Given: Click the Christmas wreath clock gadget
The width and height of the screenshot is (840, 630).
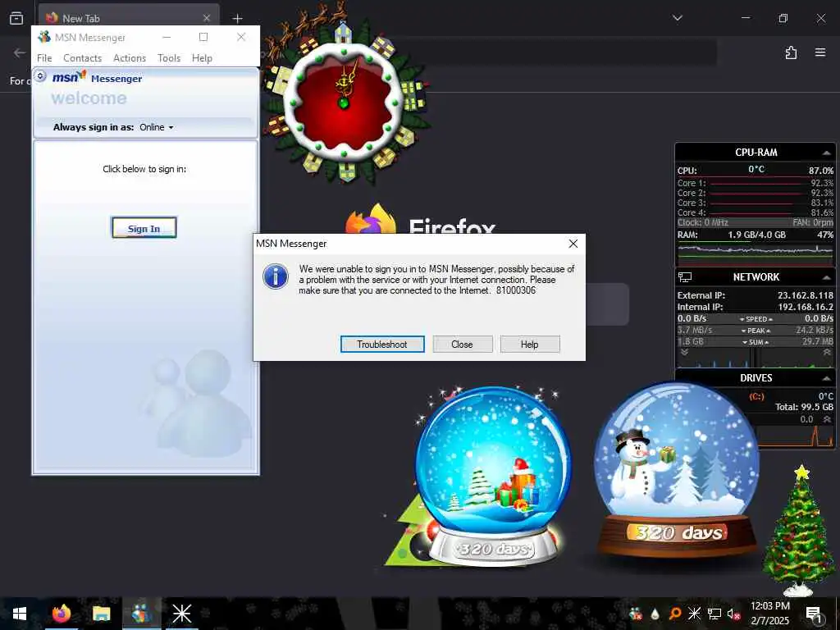Looking at the screenshot, I should (x=344, y=102).
